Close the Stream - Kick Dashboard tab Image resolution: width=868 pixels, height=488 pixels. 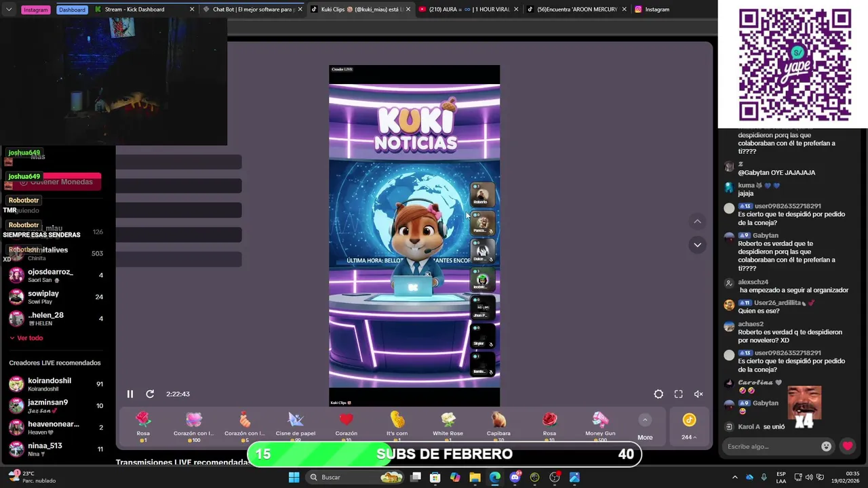(192, 9)
